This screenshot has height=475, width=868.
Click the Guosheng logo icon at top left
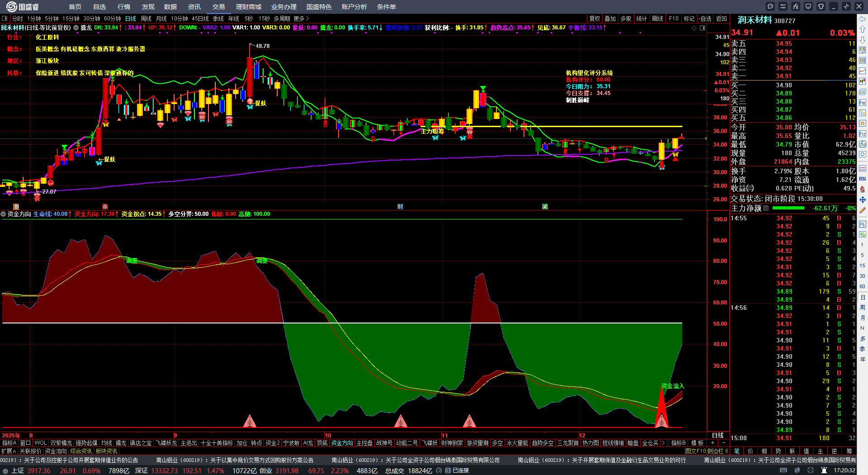coord(12,6)
